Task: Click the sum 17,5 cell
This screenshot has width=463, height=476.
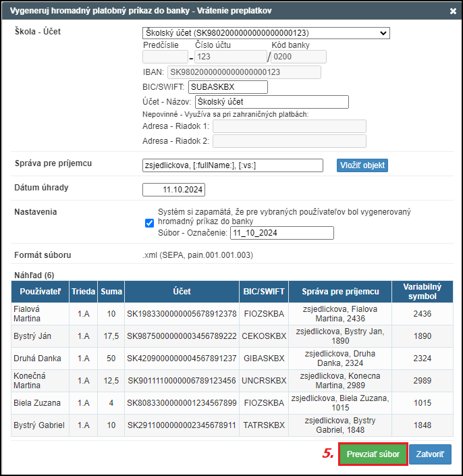Action: coord(111,336)
